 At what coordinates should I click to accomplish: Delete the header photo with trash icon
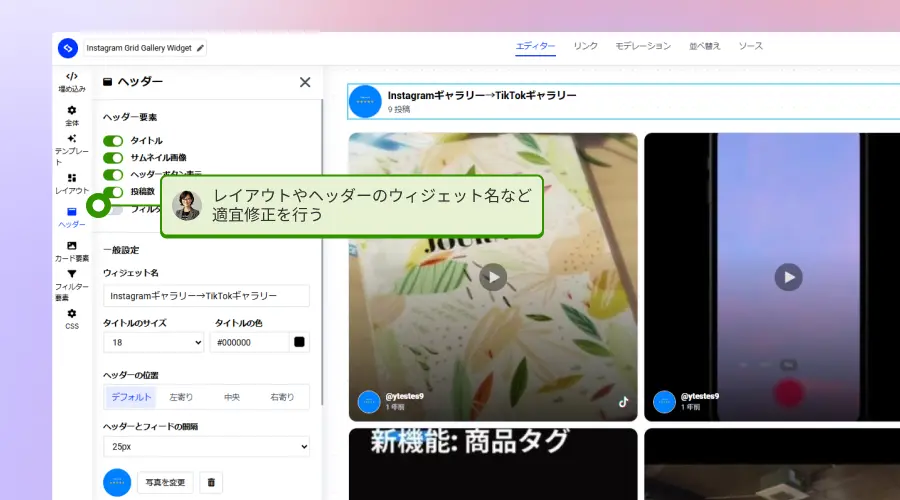pyautogui.click(x=211, y=483)
